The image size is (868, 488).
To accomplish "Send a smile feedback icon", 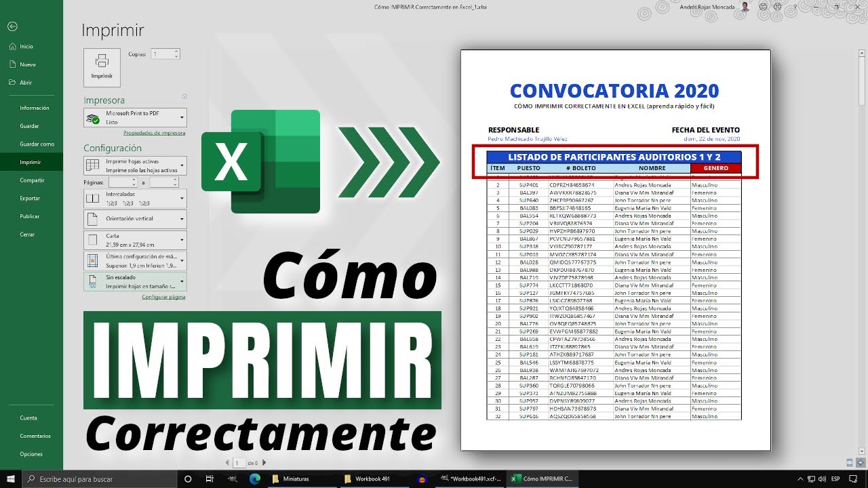I will coord(764,7).
